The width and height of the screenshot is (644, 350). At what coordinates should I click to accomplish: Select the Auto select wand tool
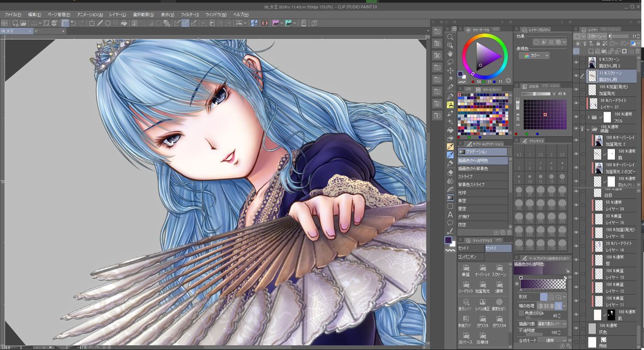(450, 79)
